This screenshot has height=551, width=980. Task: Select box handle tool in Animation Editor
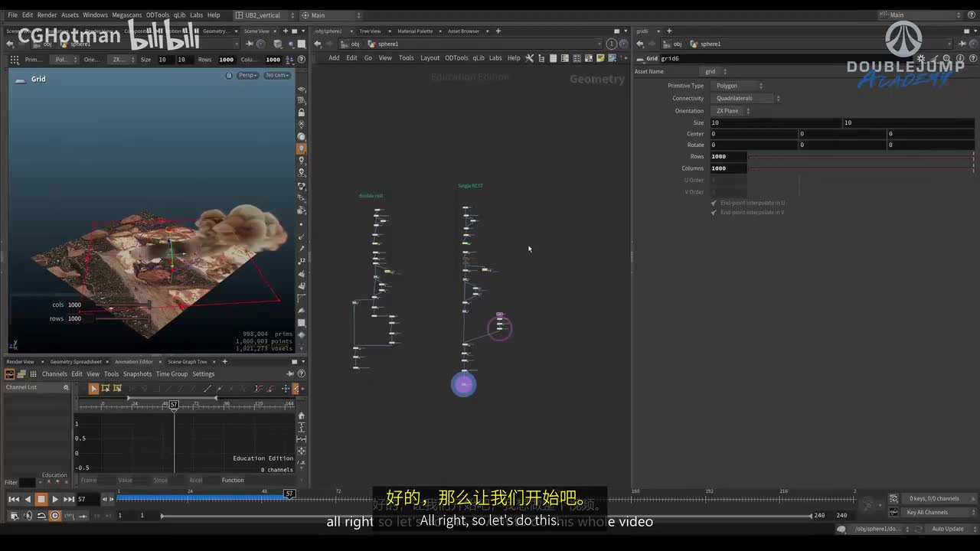pos(106,389)
